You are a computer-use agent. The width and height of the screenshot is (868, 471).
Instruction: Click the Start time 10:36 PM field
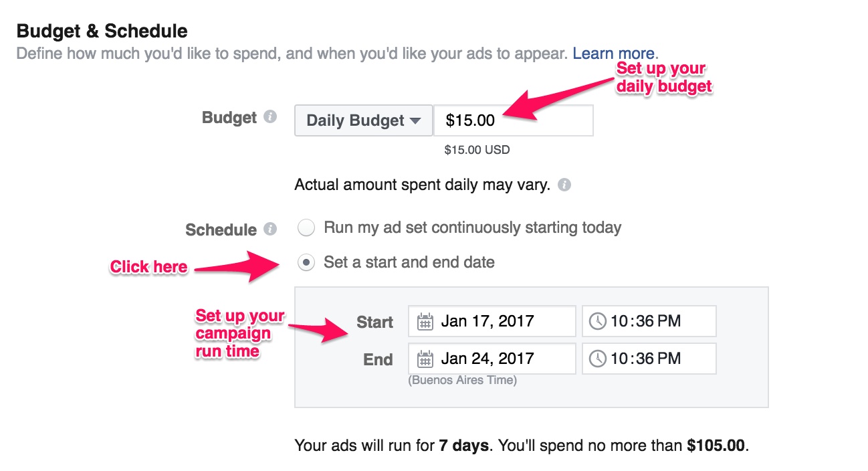tap(649, 322)
